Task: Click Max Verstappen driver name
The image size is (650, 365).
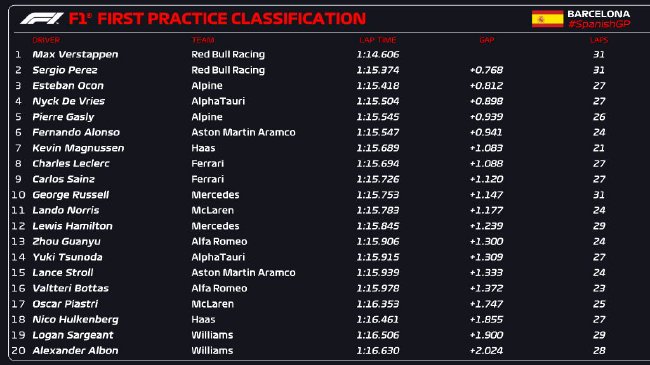Action: [x=75, y=54]
